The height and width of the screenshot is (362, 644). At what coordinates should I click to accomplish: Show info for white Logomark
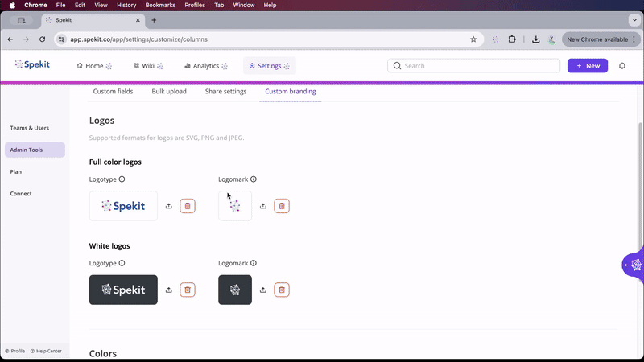[x=254, y=263]
